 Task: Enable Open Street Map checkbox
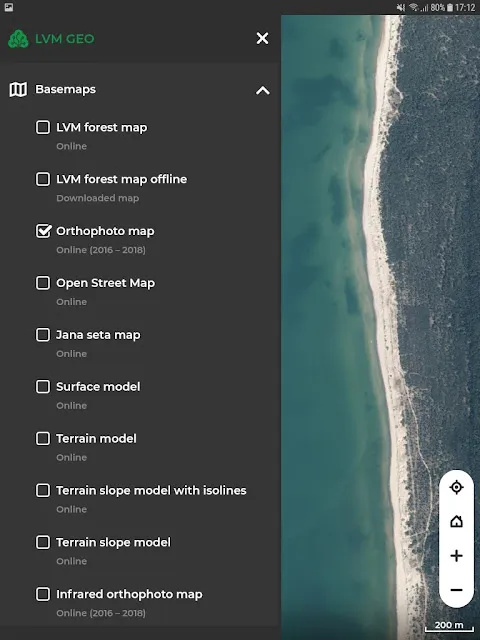[x=43, y=283]
